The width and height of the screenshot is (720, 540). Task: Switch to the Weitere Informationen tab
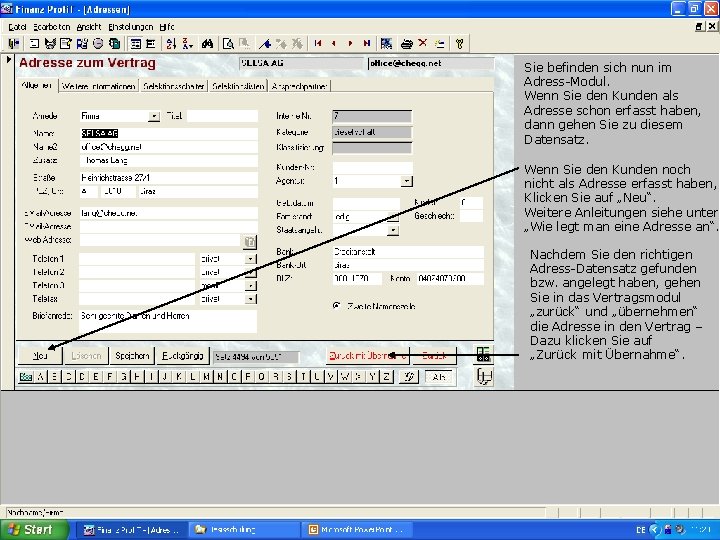tap(99, 86)
